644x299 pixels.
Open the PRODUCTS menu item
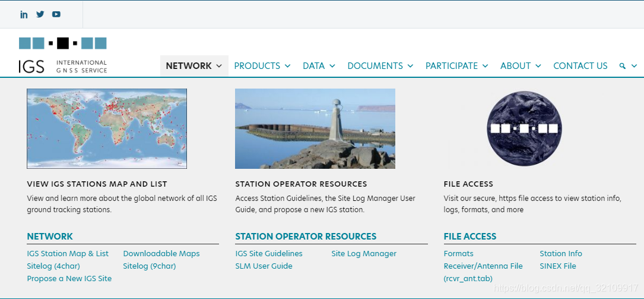tap(257, 66)
